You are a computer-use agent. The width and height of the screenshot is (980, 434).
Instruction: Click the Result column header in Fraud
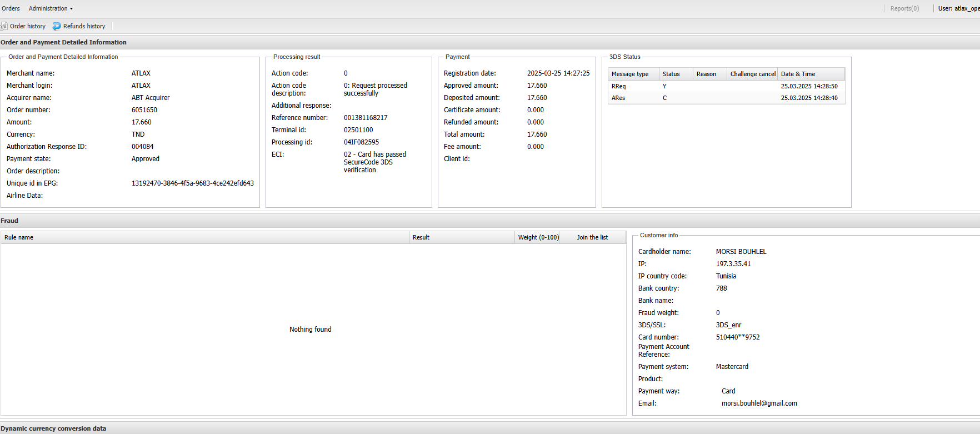point(421,237)
